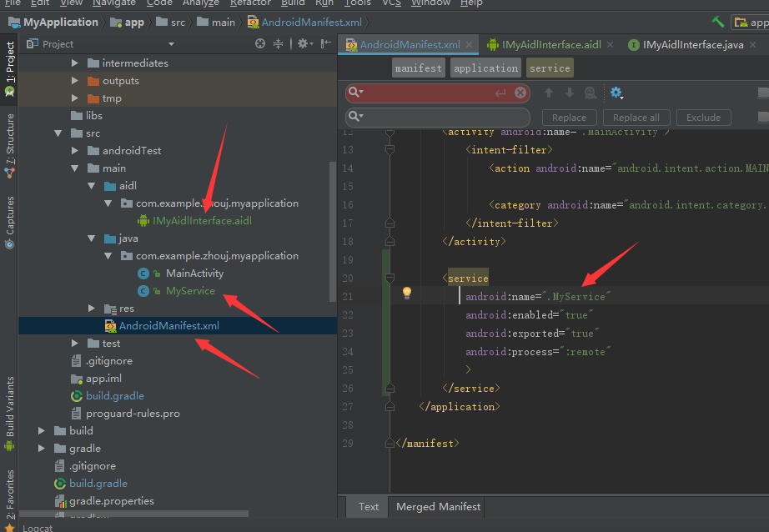This screenshot has height=532, width=769.
Task: Open the Build Variants side panel
Action: click(9, 409)
